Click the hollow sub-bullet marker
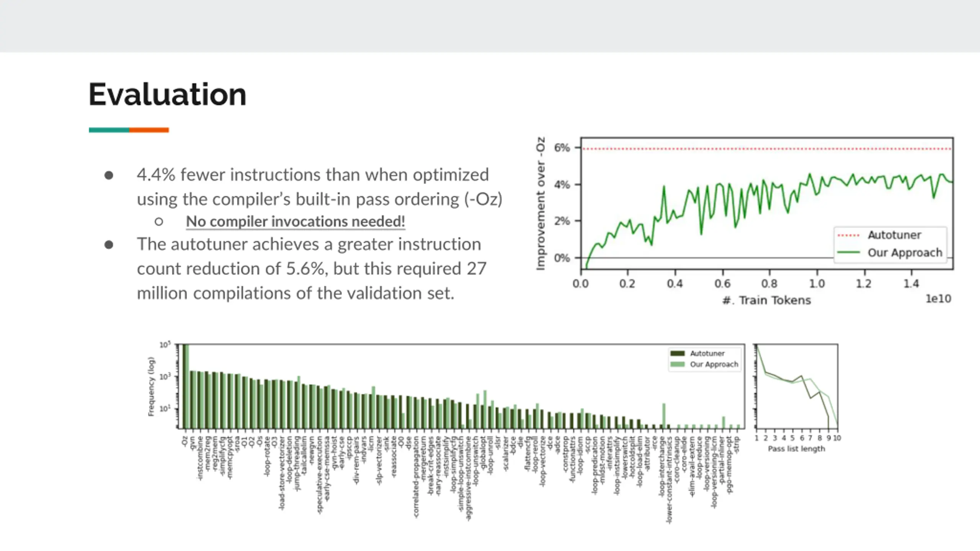Viewport: 980px width, 551px height. click(159, 222)
